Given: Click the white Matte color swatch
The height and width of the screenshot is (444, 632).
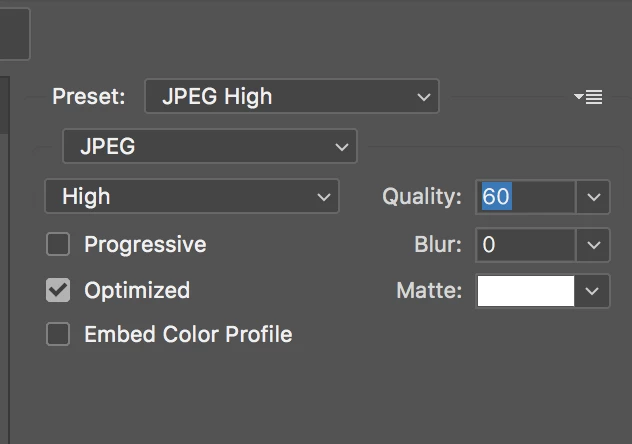Looking at the screenshot, I should tap(526, 291).
